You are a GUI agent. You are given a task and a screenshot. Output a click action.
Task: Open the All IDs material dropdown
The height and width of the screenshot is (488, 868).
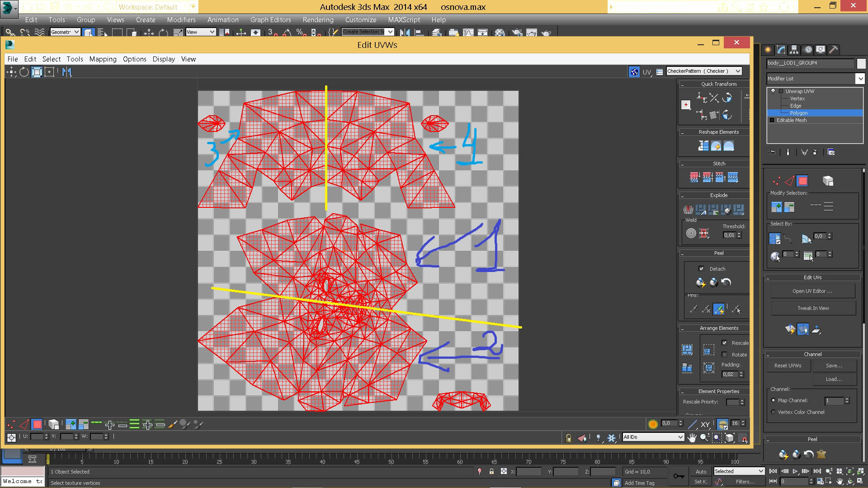point(679,437)
